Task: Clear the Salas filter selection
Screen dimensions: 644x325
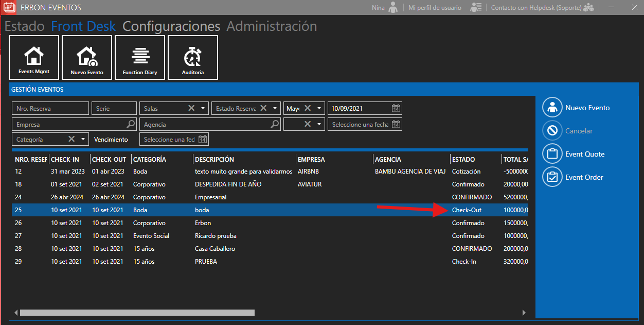Action: tap(191, 108)
